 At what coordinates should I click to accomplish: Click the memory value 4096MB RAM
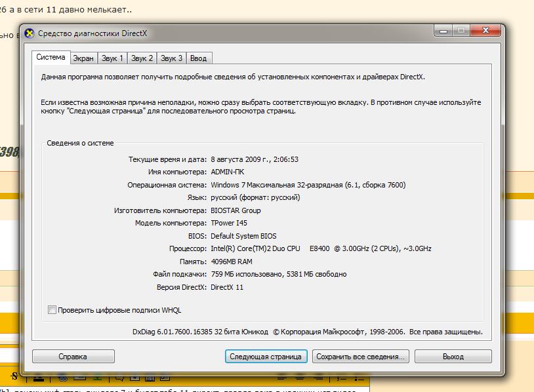[x=232, y=262]
